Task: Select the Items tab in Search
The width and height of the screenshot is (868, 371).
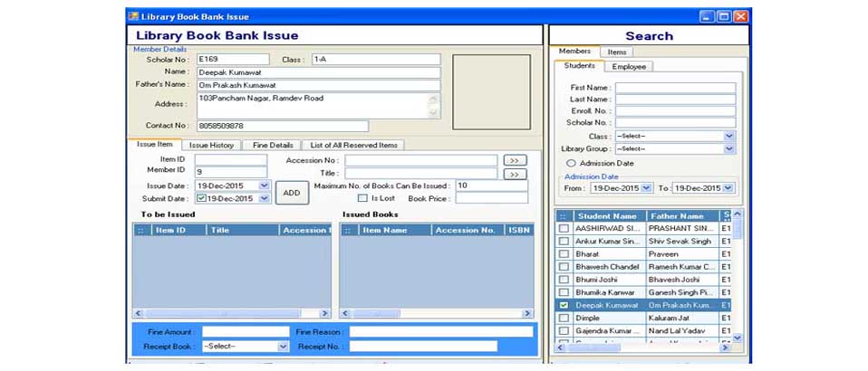Action: pyautogui.click(x=617, y=52)
